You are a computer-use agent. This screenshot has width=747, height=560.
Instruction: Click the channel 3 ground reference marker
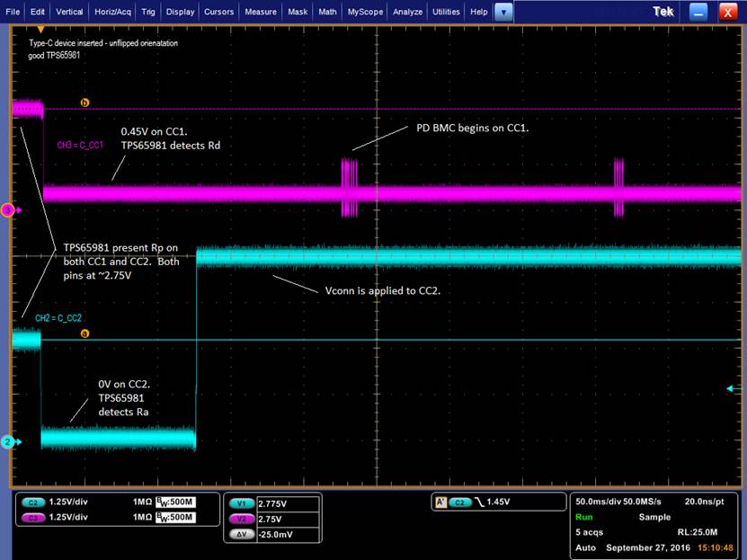8,210
